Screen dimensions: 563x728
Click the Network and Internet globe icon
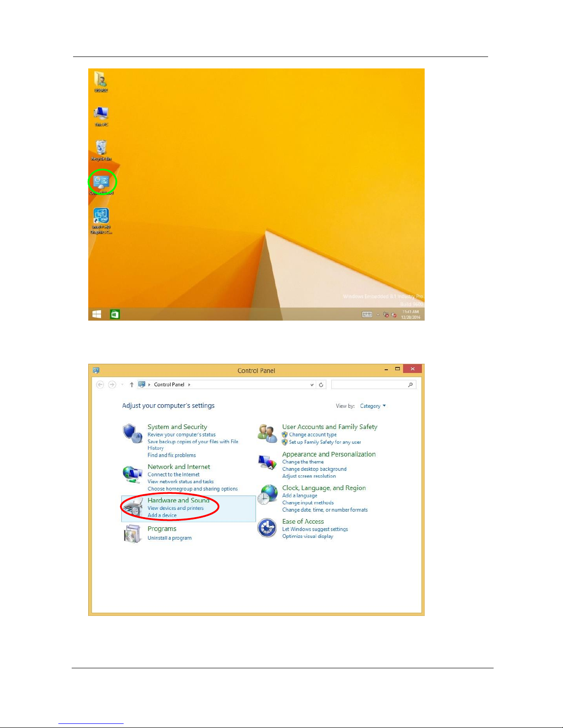pos(132,474)
